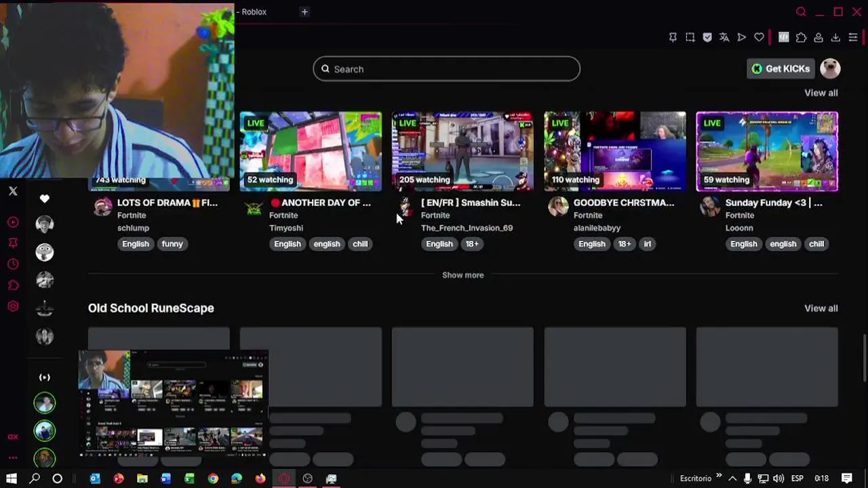Click the ESP language indicator
Image resolution: width=868 pixels, height=488 pixels.
(797, 479)
